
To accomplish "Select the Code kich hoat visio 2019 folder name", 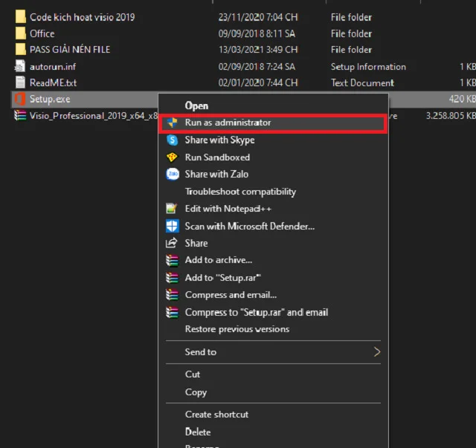I will [x=83, y=17].
